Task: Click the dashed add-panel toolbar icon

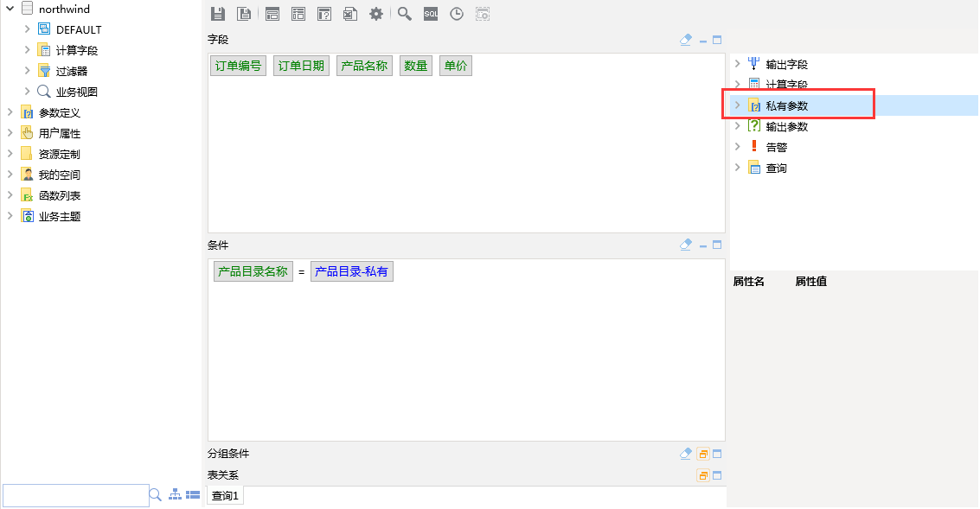Action: point(483,14)
